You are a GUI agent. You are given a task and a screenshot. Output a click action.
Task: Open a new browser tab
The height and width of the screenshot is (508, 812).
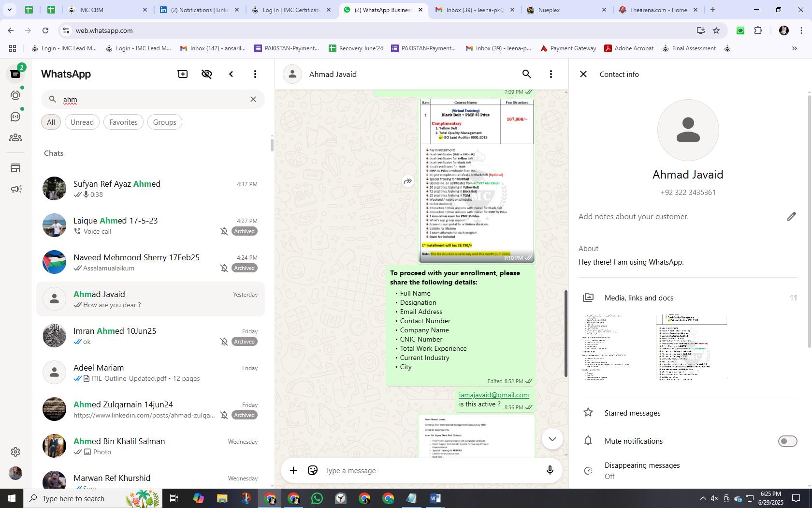tap(712, 10)
